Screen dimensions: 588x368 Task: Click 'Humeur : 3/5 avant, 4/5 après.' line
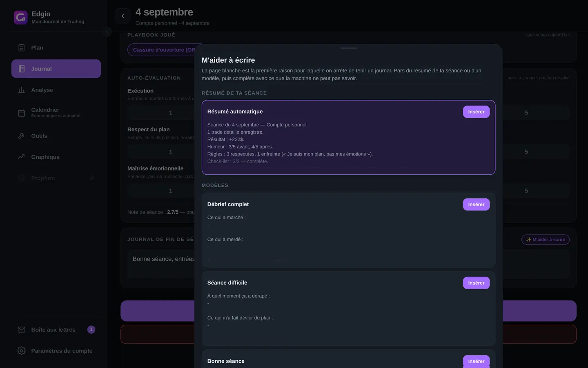[x=240, y=147]
